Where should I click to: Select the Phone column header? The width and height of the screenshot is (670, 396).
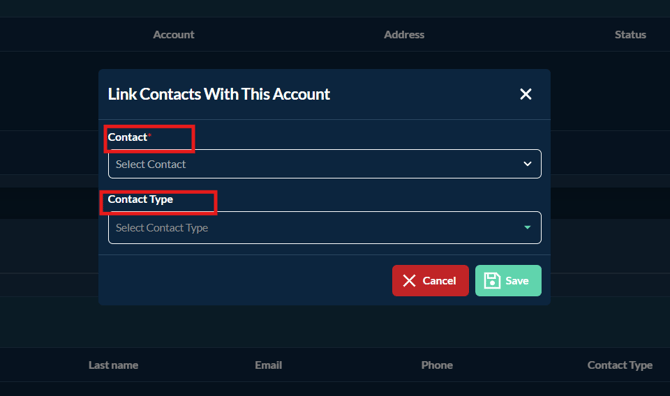click(437, 365)
